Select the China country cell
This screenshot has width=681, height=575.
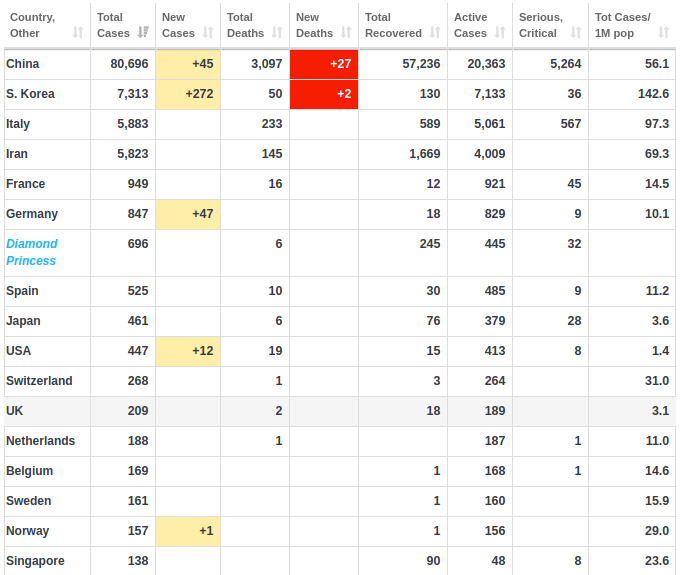point(47,64)
